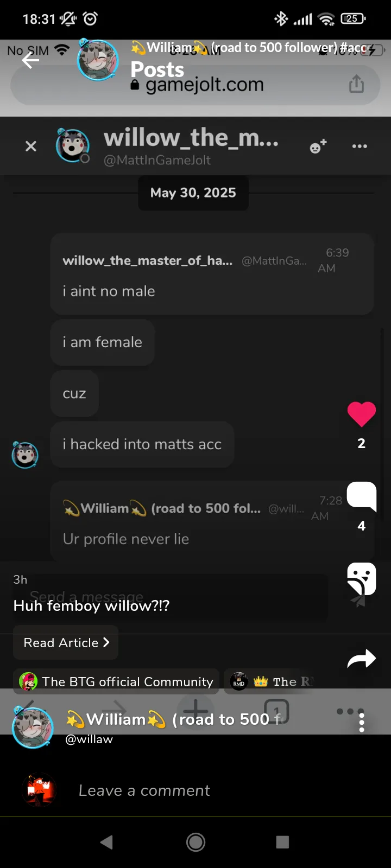Viewport: 391px width, 868px height.
Task: Open post options three vertical dots
Action: 362,722
